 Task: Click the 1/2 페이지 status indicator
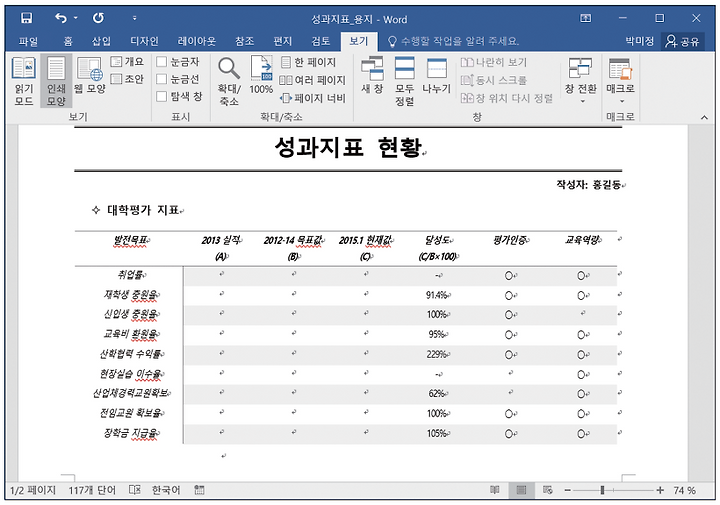click(x=33, y=490)
